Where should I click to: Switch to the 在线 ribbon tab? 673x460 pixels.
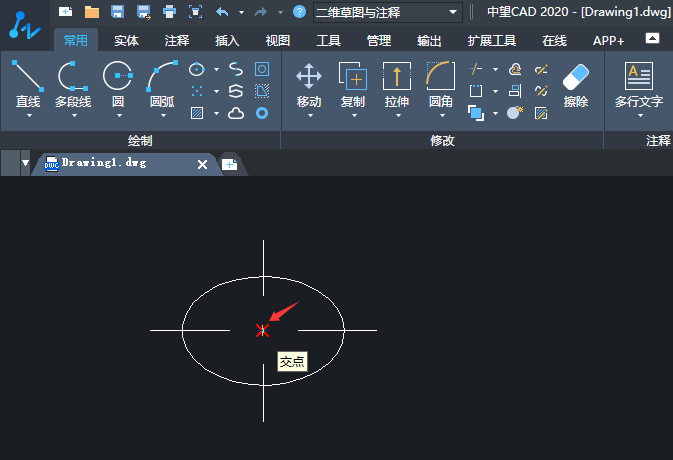point(555,40)
